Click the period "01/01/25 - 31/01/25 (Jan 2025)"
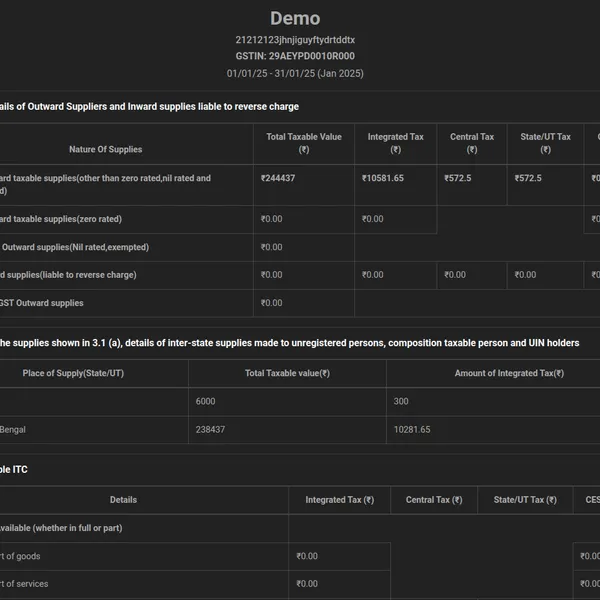Image resolution: width=600 pixels, height=600 pixels. tap(295, 73)
